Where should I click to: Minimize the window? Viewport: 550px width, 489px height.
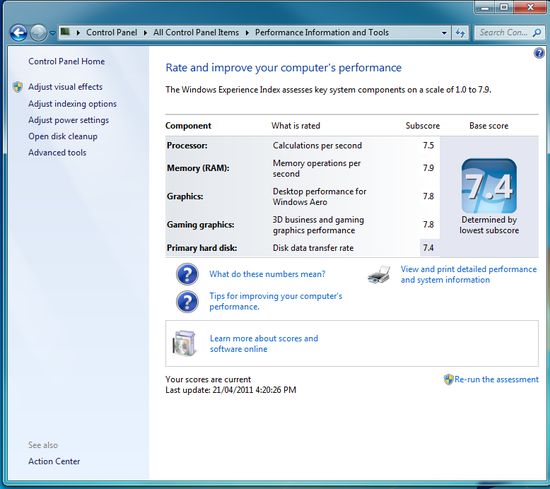485,7
